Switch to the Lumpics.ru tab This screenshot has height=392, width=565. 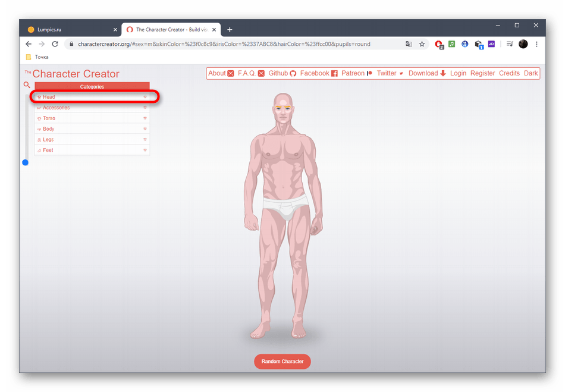(65, 29)
